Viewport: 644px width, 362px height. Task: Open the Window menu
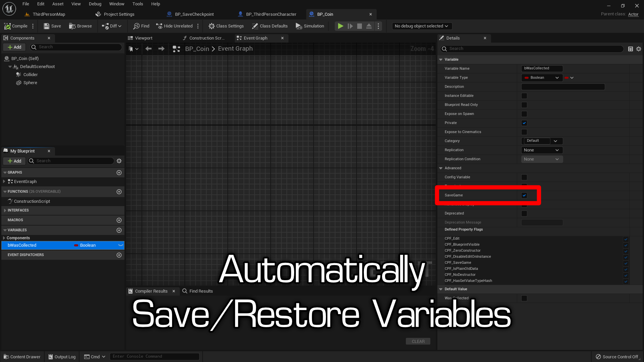(x=117, y=4)
